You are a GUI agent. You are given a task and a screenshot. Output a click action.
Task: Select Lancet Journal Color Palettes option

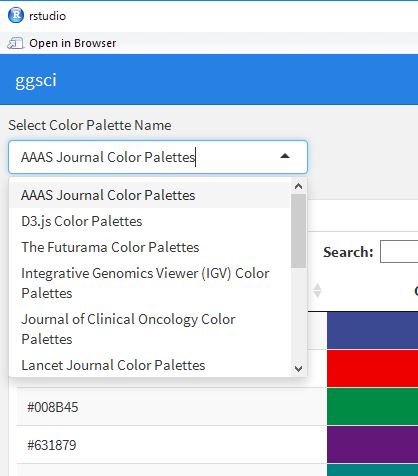[150, 365]
